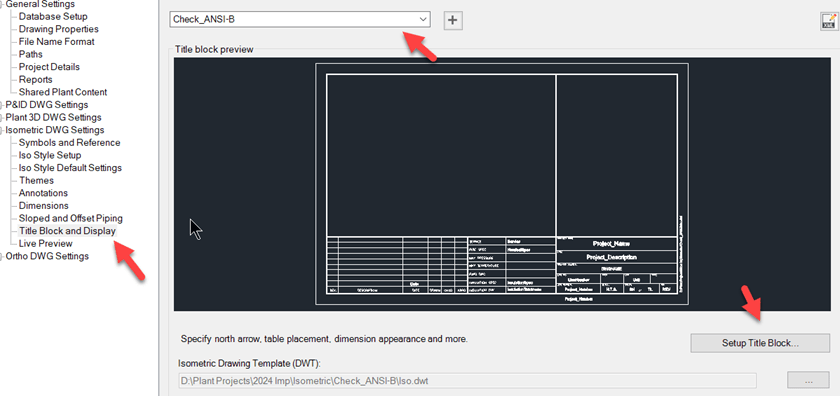This screenshot has width=840, height=396.
Task: Open the Themes settings
Action: 36,181
